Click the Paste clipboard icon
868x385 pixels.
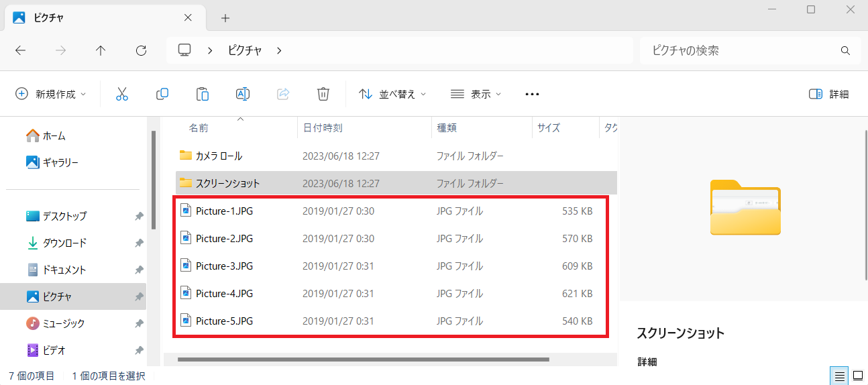pyautogui.click(x=202, y=94)
